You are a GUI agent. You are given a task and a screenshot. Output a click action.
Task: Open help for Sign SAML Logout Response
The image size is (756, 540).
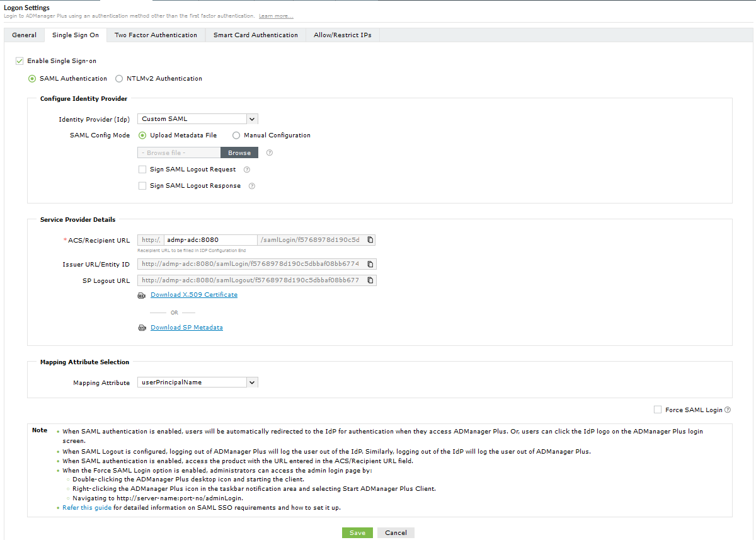pos(252,186)
